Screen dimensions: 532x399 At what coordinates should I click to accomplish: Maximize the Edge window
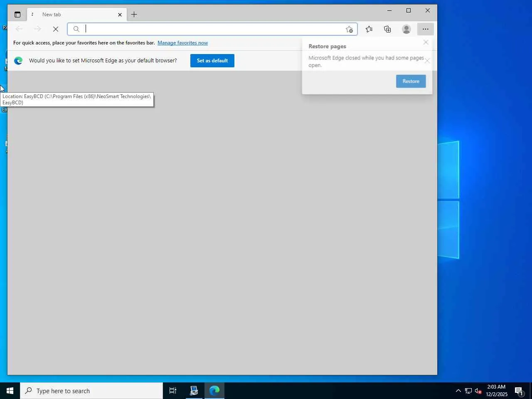[x=409, y=10]
